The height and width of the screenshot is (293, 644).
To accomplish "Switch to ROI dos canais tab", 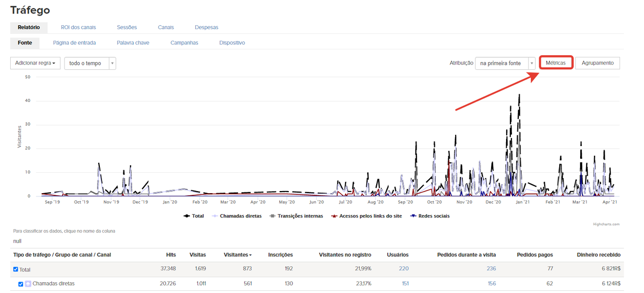I will [78, 27].
